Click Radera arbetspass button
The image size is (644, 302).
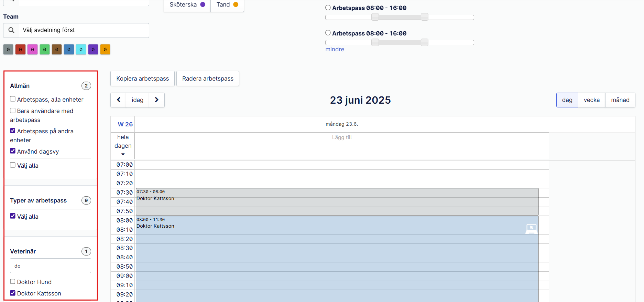tap(208, 79)
